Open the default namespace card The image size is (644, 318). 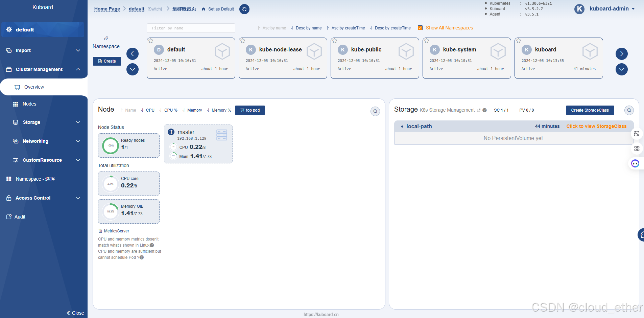tap(191, 58)
